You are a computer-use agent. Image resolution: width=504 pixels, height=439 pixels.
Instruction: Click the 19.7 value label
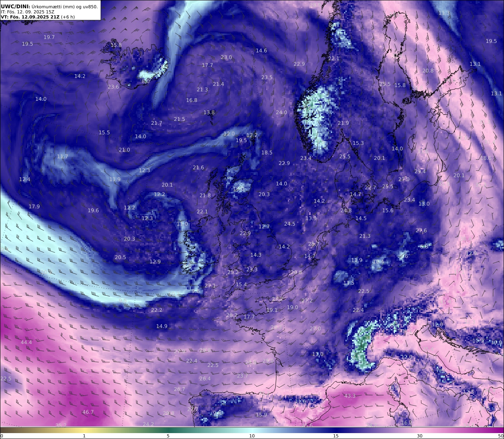49,37
